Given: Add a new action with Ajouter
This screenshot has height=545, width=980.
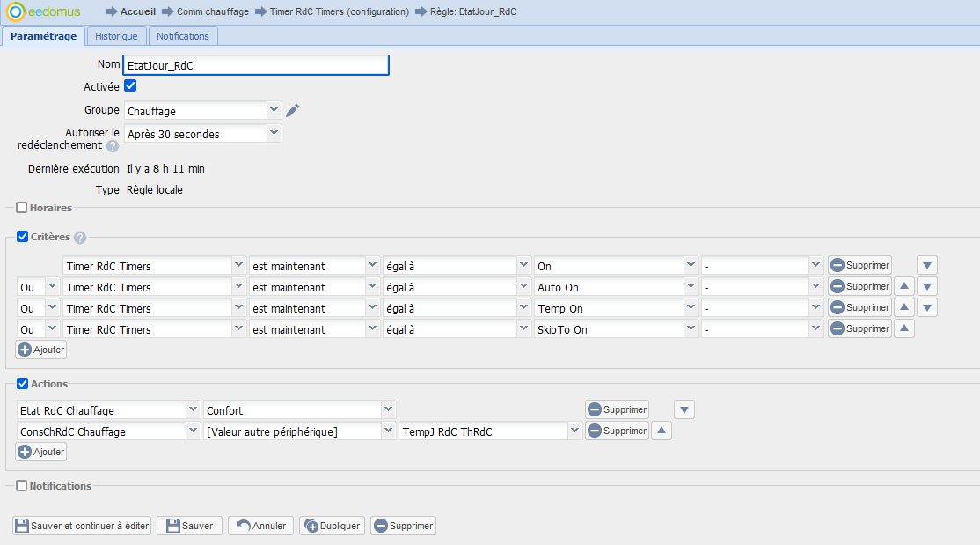Looking at the screenshot, I should click(41, 452).
